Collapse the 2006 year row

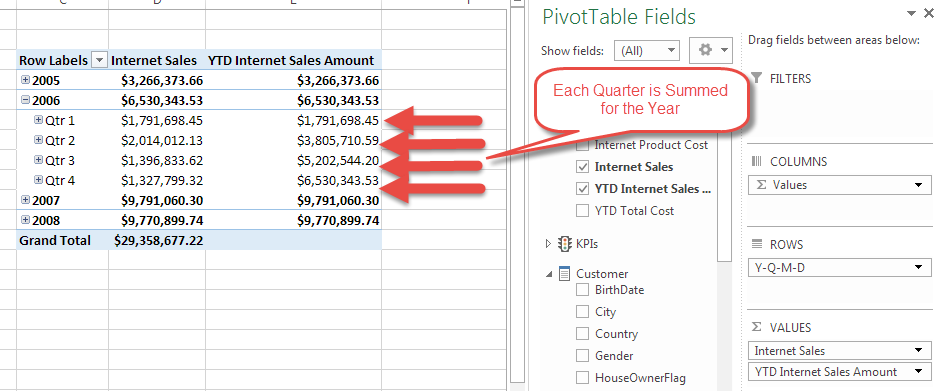coord(25,100)
